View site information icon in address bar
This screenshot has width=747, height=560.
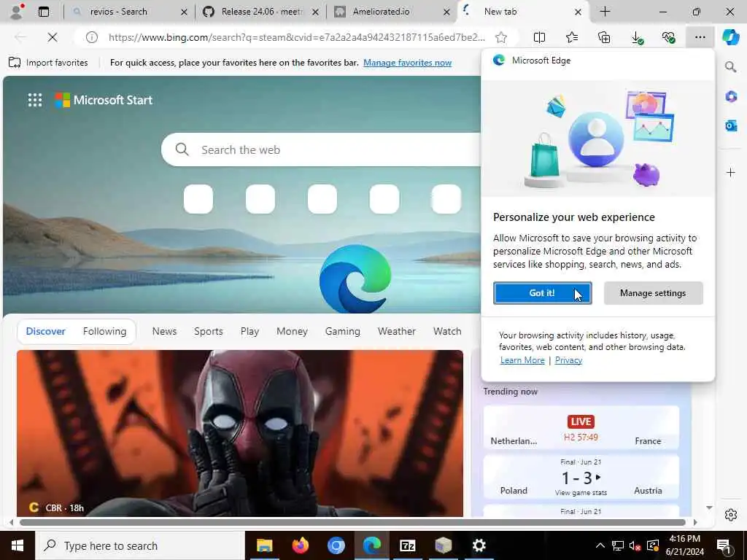click(x=91, y=37)
